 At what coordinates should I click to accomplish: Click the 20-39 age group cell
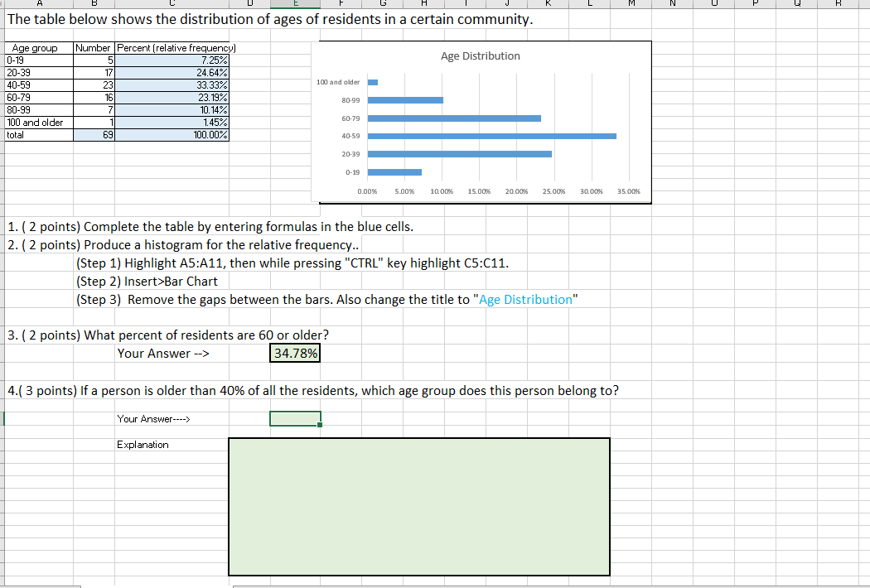click(39, 73)
